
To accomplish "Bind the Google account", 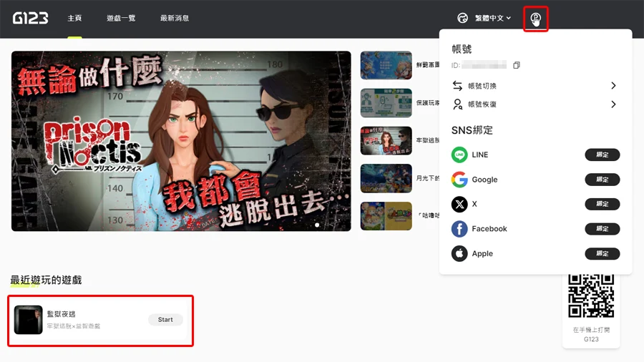I will tap(602, 180).
